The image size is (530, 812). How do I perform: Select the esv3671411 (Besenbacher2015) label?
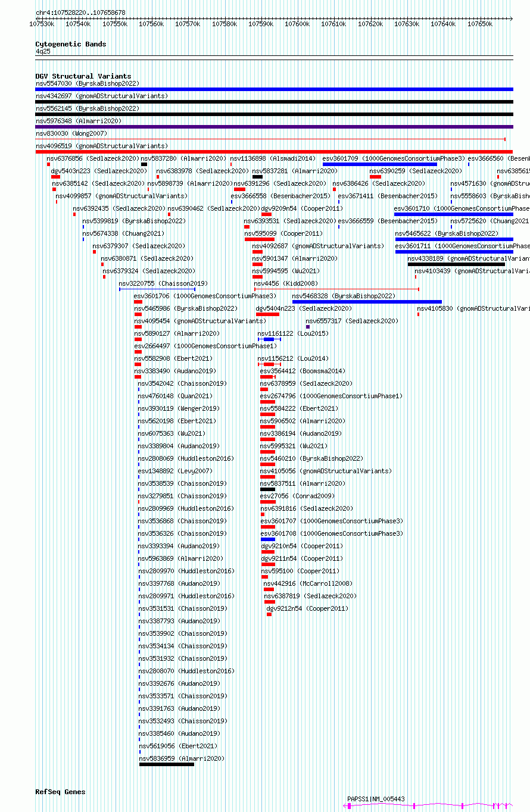point(388,196)
